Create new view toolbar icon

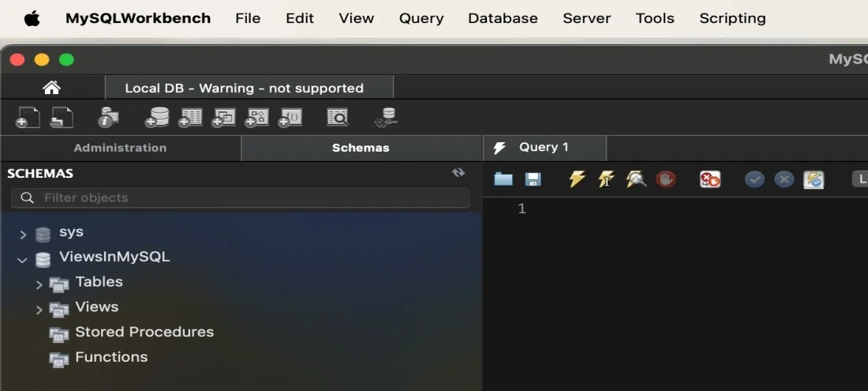pyautogui.click(x=223, y=118)
